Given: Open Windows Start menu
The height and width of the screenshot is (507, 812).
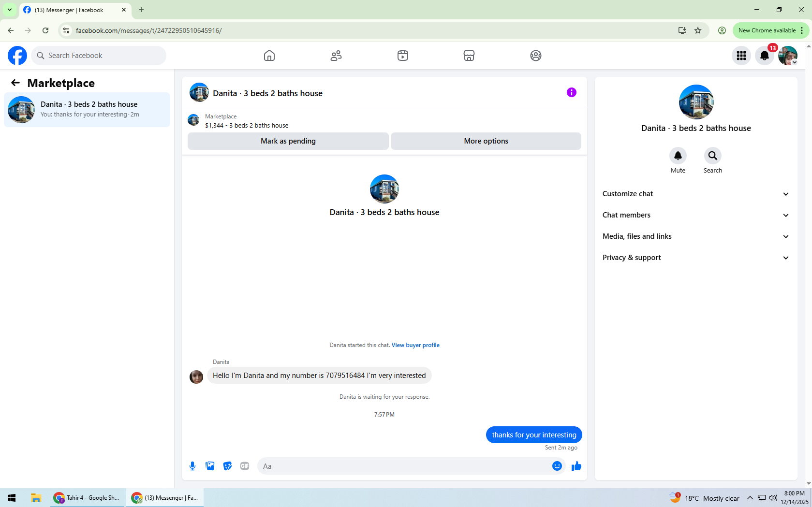Looking at the screenshot, I should tap(12, 498).
